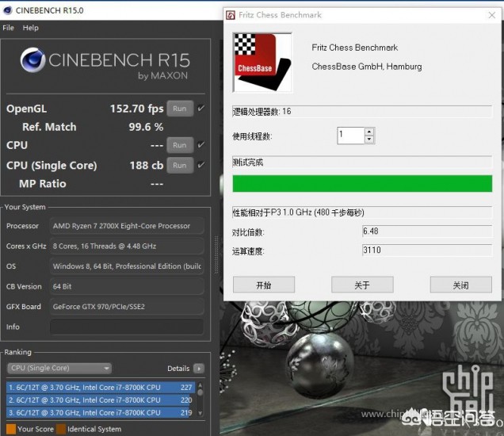Close the Fritz Chess Benchmark window
504x436 pixels.
pyautogui.click(x=492, y=15)
